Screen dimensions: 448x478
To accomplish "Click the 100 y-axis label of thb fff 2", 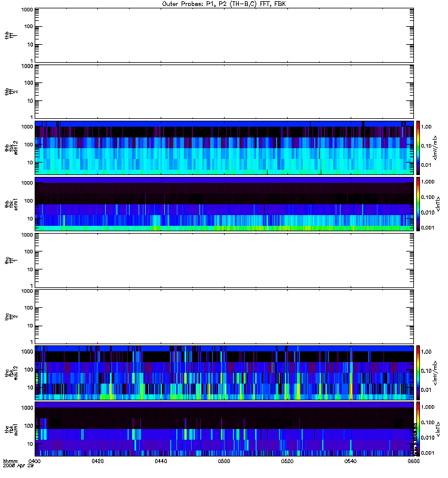I will (29, 83).
